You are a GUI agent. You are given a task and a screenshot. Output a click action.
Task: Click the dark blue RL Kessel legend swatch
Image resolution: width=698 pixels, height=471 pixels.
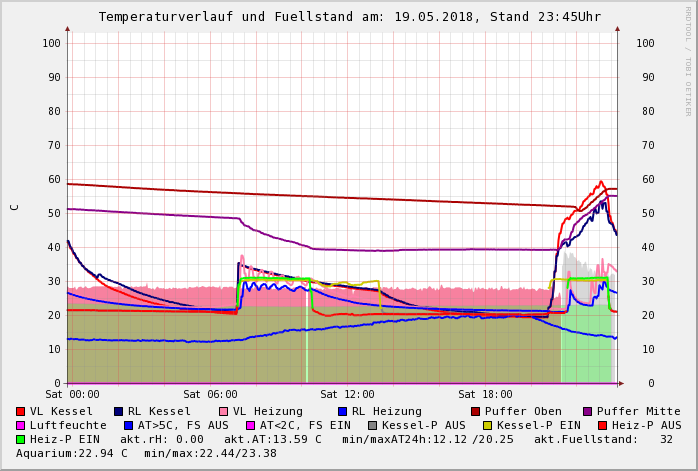pos(118,411)
